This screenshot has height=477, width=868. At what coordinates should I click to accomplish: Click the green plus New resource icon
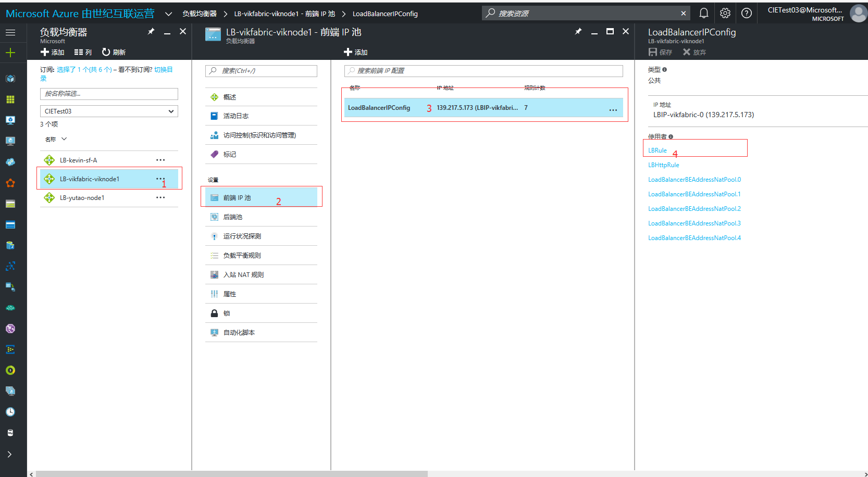click(x=10, y=53)
